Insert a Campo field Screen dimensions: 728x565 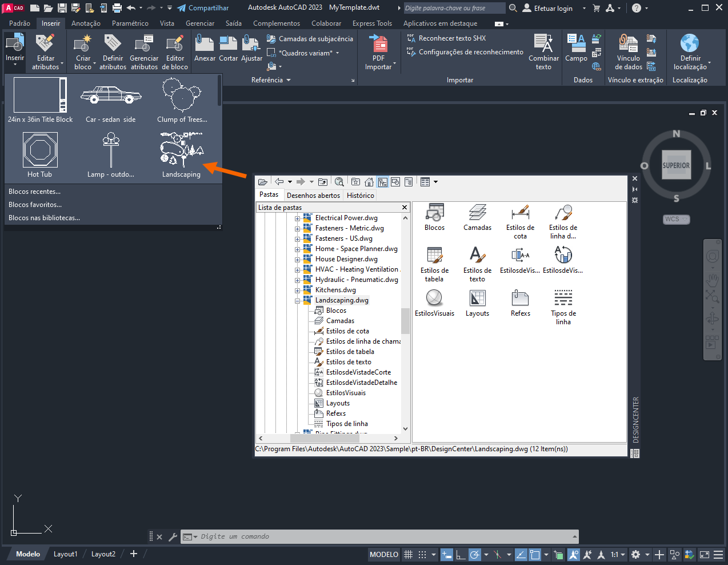pyautogui.click(x=576, y=49)
